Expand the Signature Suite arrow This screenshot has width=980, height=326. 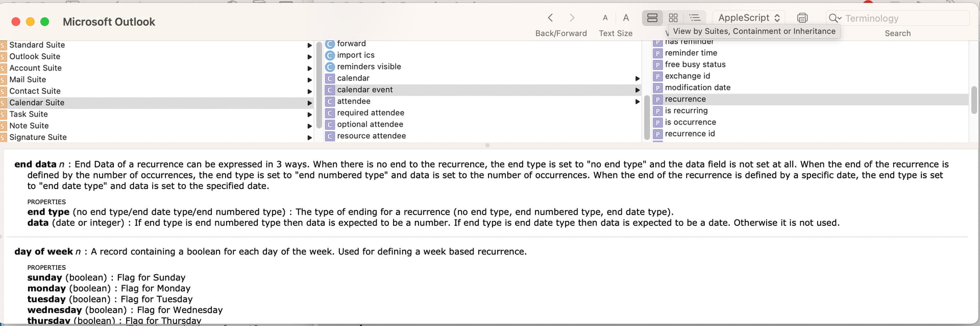[x=309, y=137]
